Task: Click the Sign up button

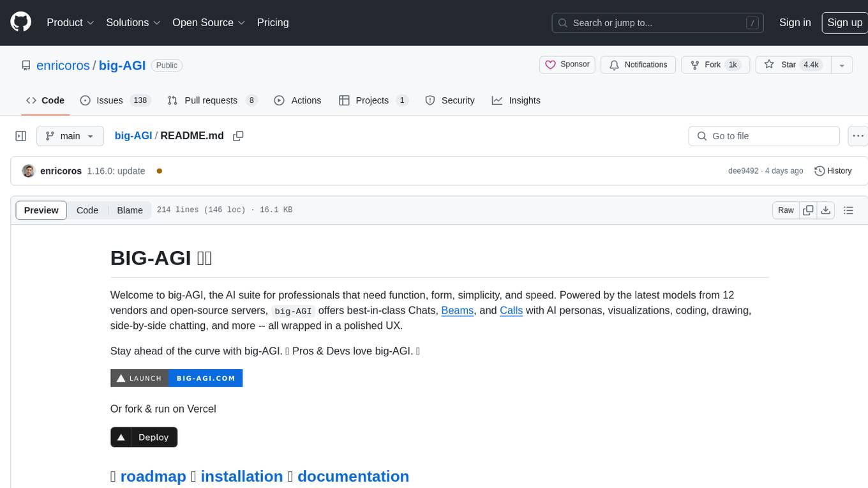Action: pyautogui.click(x=844, y=22)
